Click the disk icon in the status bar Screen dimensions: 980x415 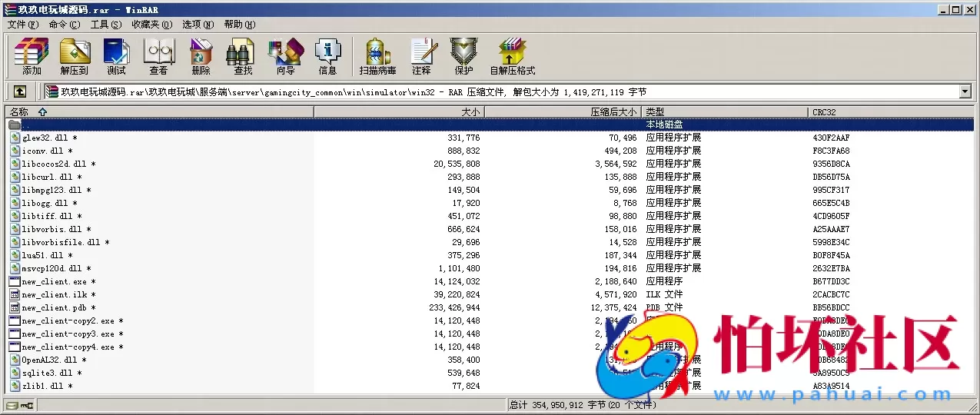point(12,405)
